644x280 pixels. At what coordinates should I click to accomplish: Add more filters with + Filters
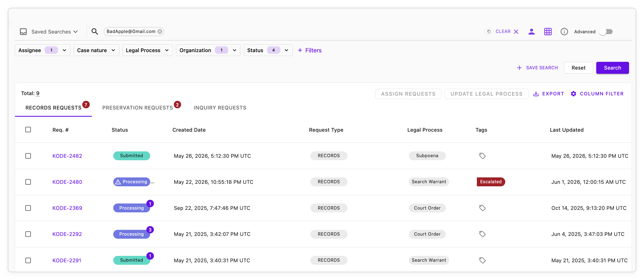(x=310, y=50)
